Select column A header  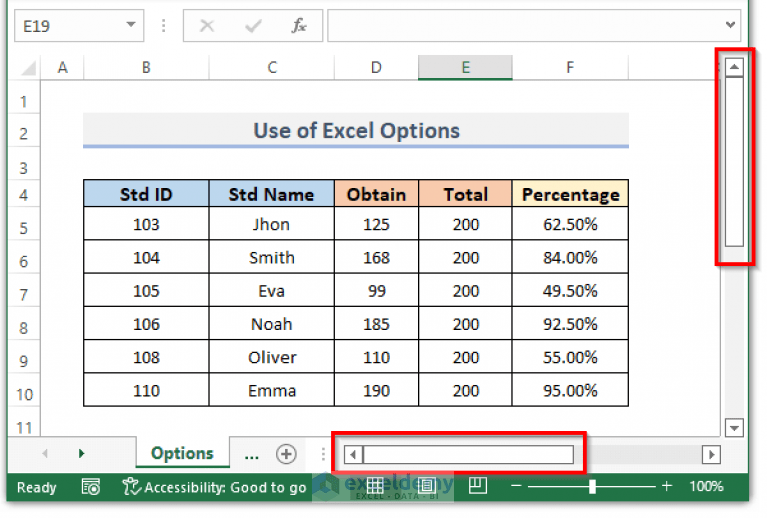[63, 68]
